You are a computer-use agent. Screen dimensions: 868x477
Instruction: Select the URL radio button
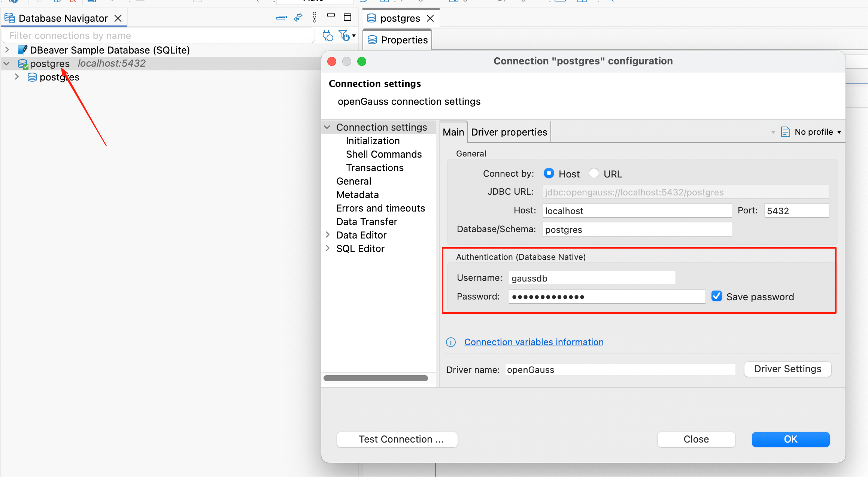(x=594, y=173)
